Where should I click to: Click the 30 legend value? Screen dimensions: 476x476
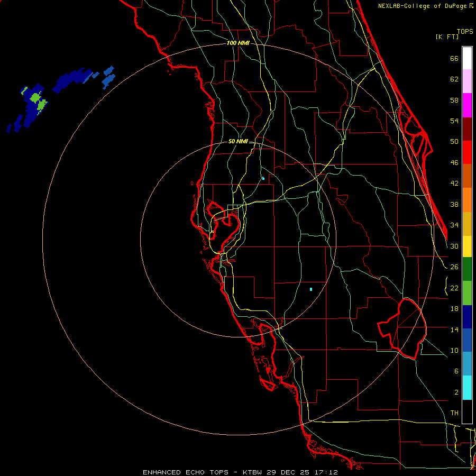pyautogui.click(x=454, y=246)
